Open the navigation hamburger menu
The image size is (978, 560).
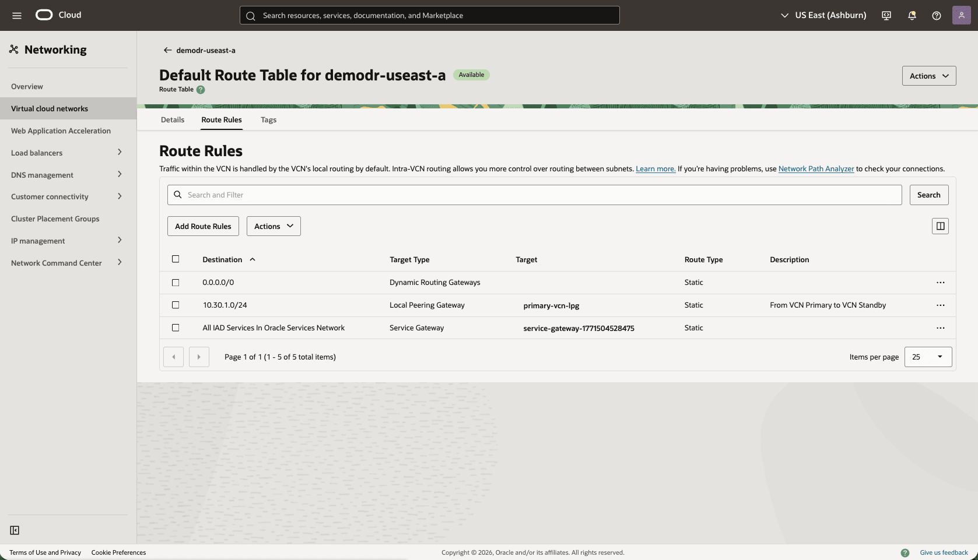coord(16,15)
